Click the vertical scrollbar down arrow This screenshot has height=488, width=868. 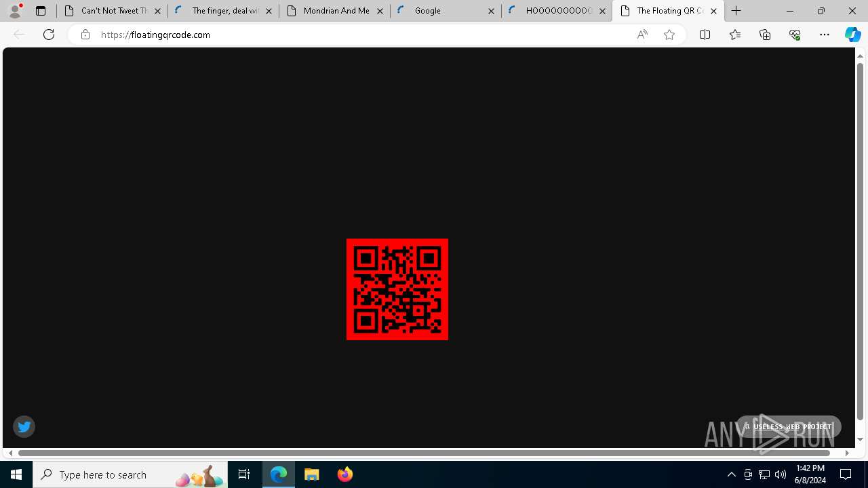pyautogui.click(x=860, y=439)
